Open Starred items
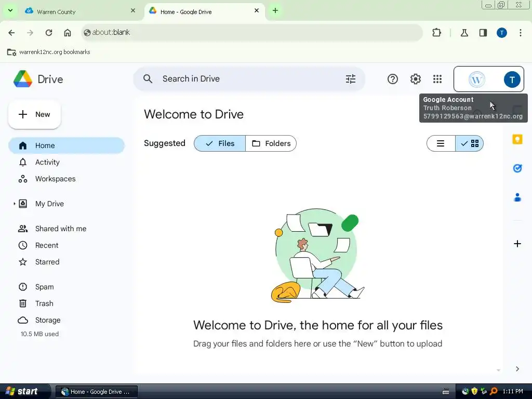This screenshot has width=532, height=399. (66, 262)
